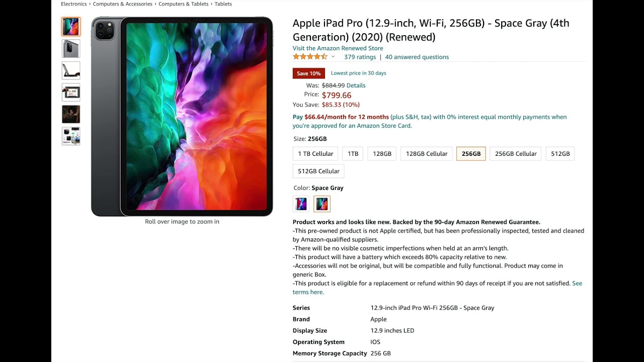
Task: Select the fourth product thumbnail
Action: pyautogui.click(x=71, y=93)
